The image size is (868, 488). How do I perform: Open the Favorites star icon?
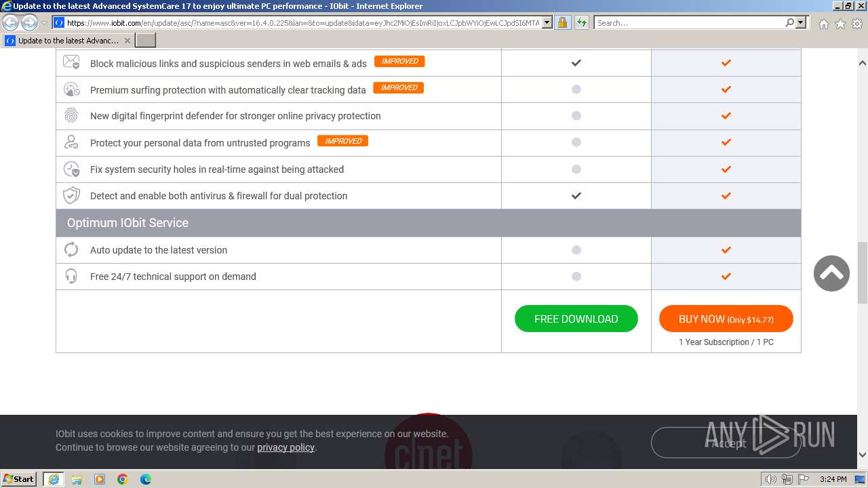click(840, 24)
